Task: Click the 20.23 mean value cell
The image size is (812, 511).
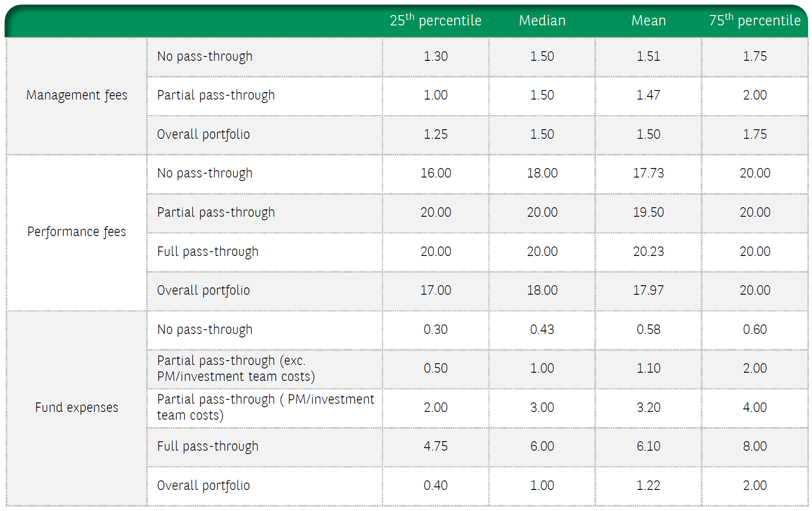Action: 648,252
